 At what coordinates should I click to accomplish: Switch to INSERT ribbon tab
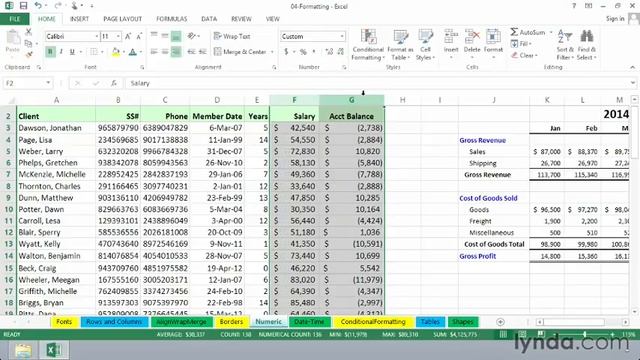[x=79, y=19]
